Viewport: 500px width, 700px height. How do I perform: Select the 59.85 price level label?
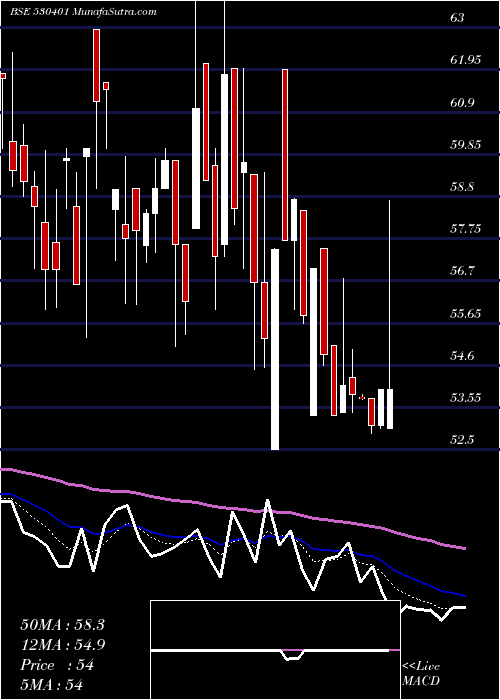[466, 145]
